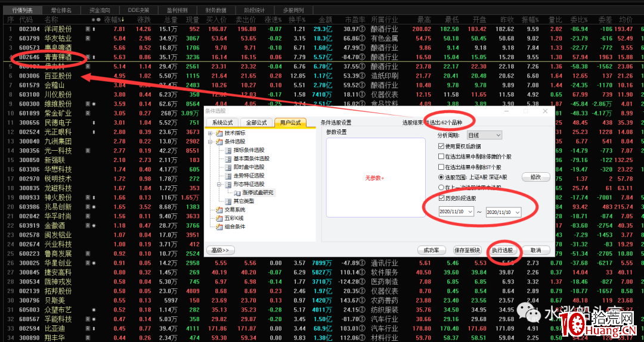Click stock code 601579 会稽山
644x342 pixels.
pos(29,85)
